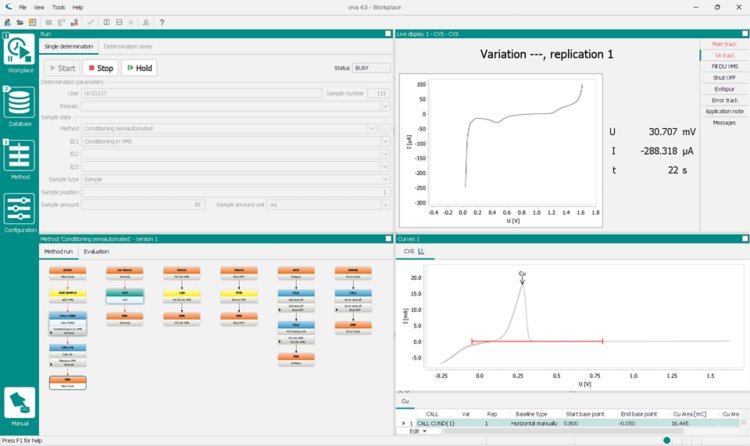Click the checkmark toolbar icon
This screenshot has width=750, height=446.
[x=90, y=22]
